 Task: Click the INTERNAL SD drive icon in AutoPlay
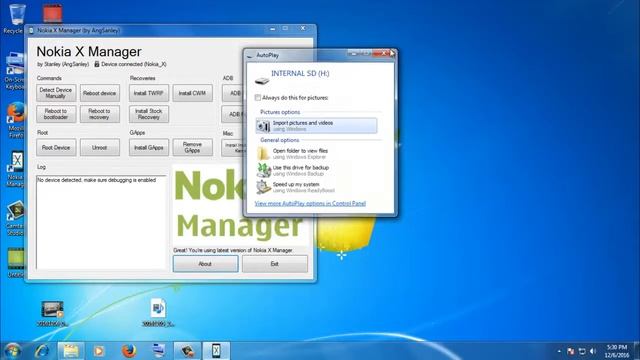(x=262, y=80)
